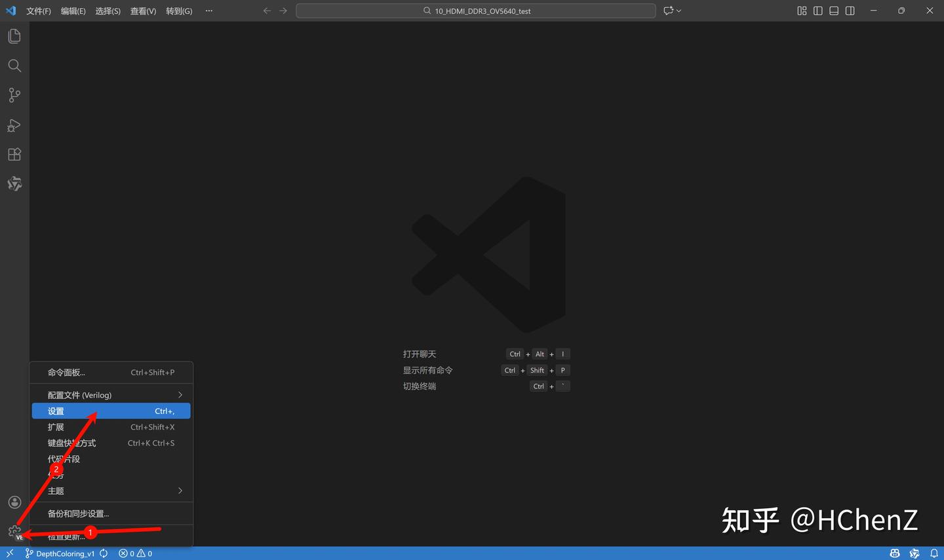
Task: Select 设置 in the context menu
Action: (x=111, y=411)
